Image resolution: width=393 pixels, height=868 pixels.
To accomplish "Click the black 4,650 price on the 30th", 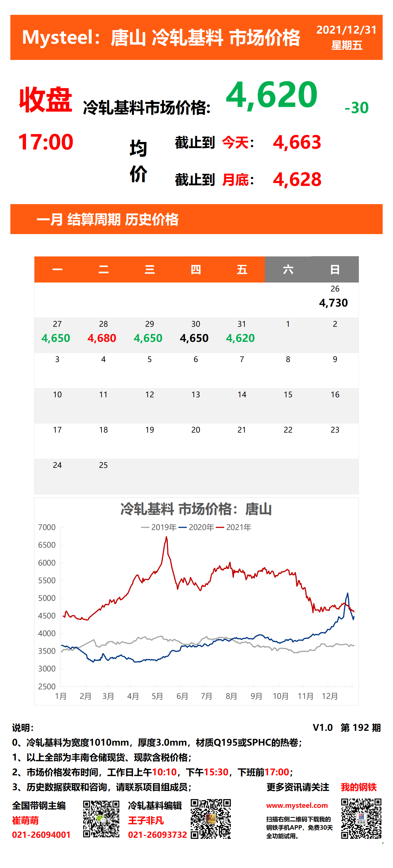I will point(194,338).
